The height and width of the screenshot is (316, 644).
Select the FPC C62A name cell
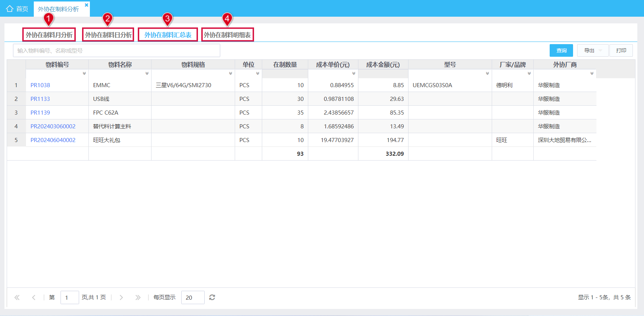(120, 112)
